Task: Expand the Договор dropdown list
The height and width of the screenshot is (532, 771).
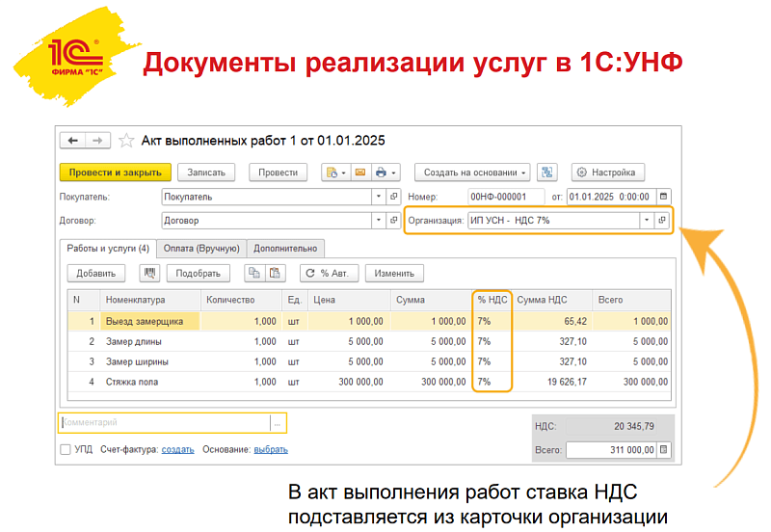Action: [379, 221]
